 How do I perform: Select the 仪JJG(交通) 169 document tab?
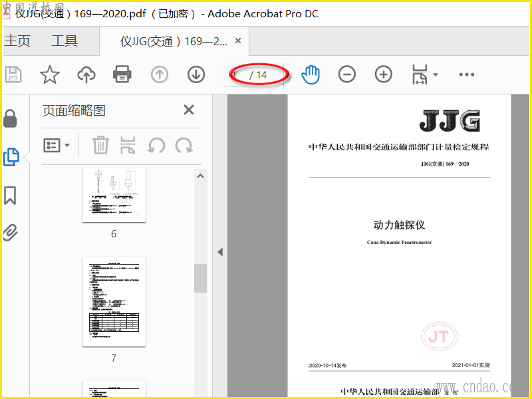pyautogui.click(x=174, y=41)
